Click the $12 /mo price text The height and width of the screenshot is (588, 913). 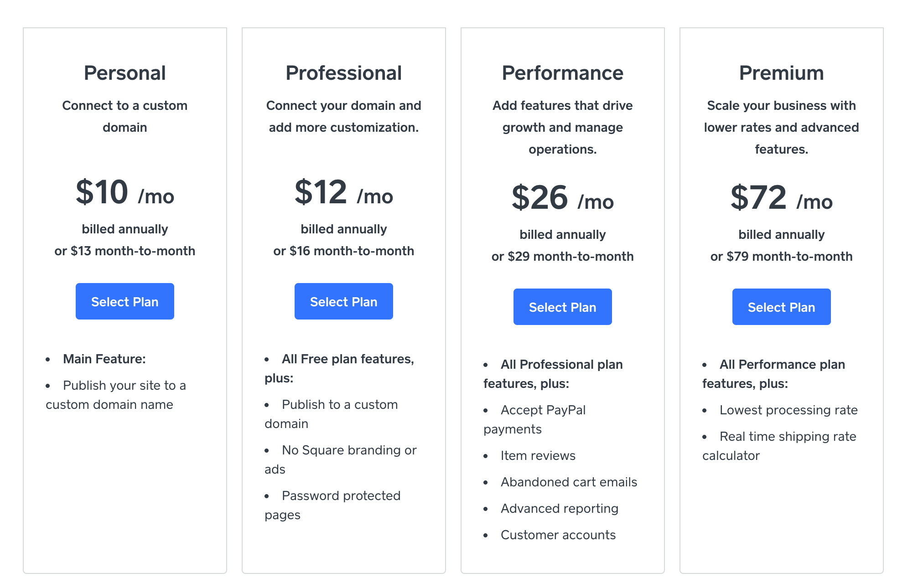pyautogui.click(x=343, y=192)
